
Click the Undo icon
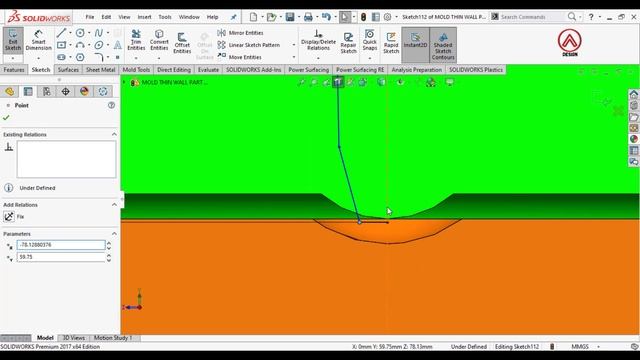pyautogui.click(x=326, y=17)
